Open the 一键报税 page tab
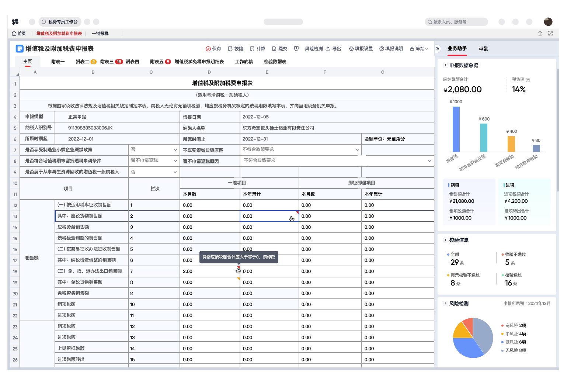The image size is (588, 377). click(100, 34)
